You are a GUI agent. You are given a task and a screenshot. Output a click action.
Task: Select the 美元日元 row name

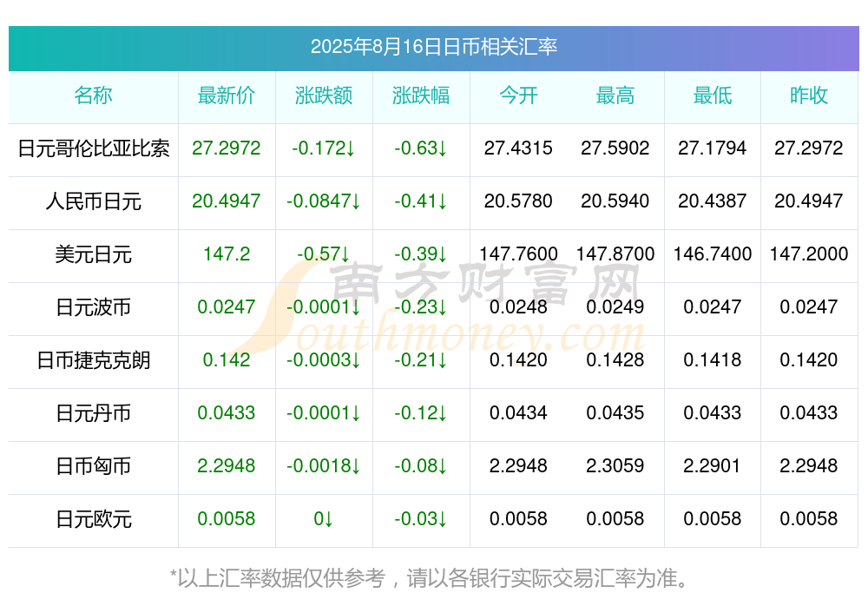pos(94,254)
